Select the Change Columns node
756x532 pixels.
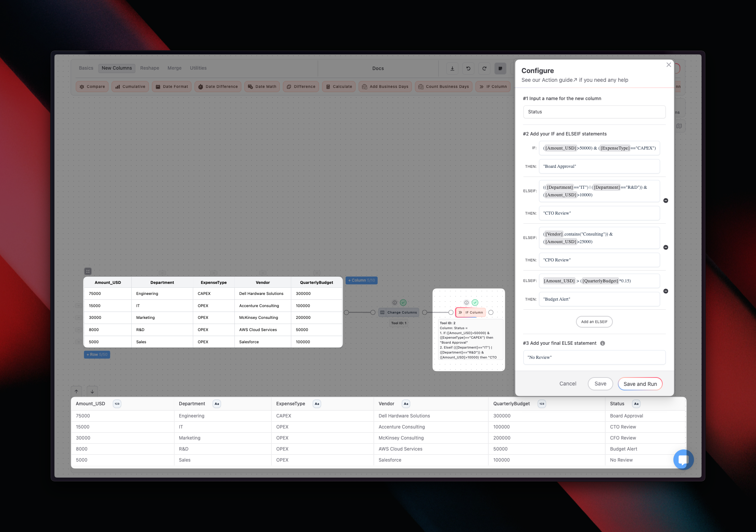click(399, 312)
